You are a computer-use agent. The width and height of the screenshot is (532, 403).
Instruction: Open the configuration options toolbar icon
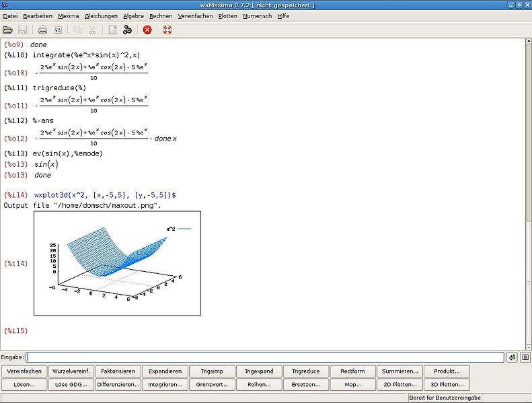(x=58, y=30)
